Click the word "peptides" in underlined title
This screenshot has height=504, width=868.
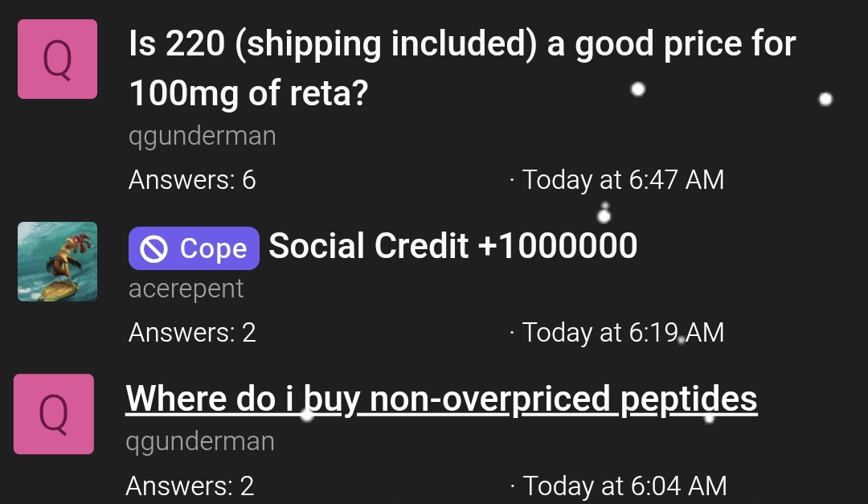(x=690, y=399)
